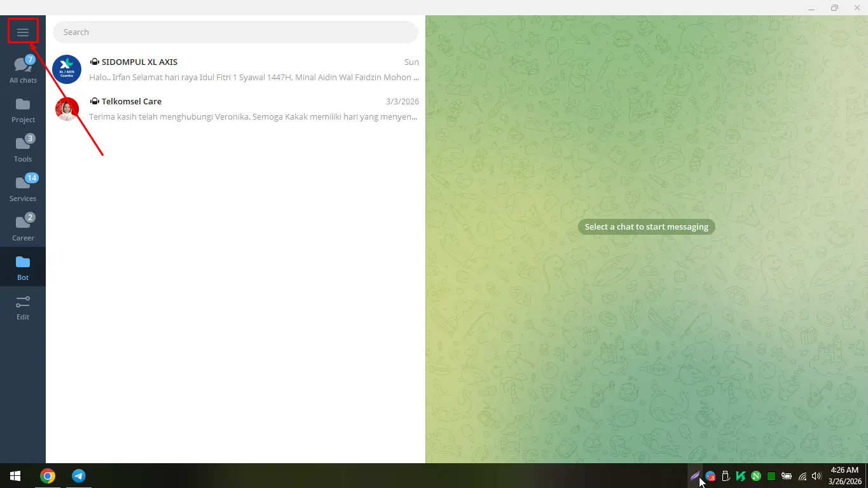Launch Google Chrome from the taskbar
Viewport: 868px width, 488px height.
48,476
